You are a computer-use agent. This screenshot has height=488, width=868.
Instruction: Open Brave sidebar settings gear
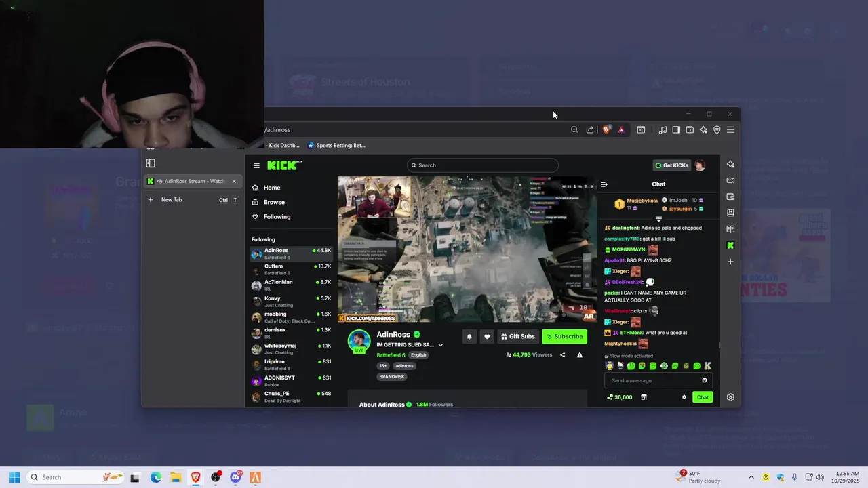coord(730,397)
